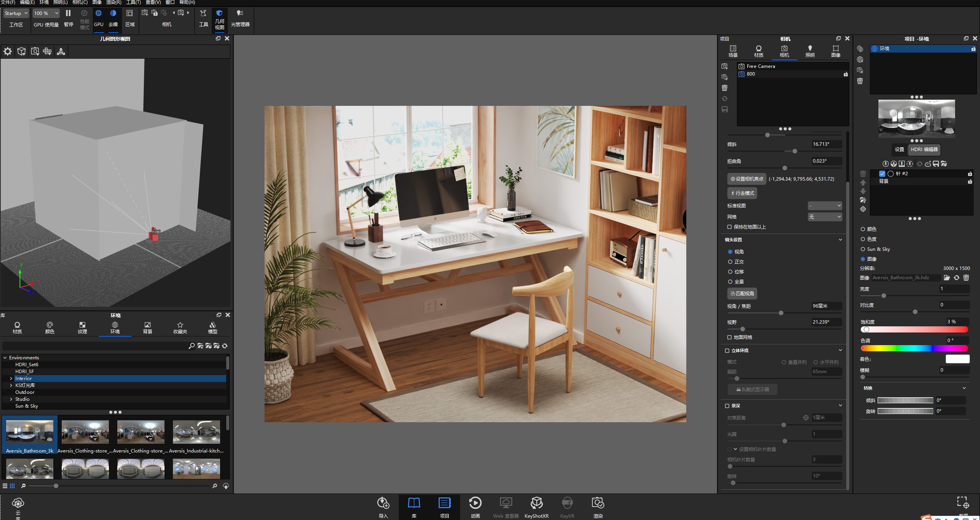980x520 pixels.
Task: Enable 保持在地面以上 checkbox
Action: point(729,227)
